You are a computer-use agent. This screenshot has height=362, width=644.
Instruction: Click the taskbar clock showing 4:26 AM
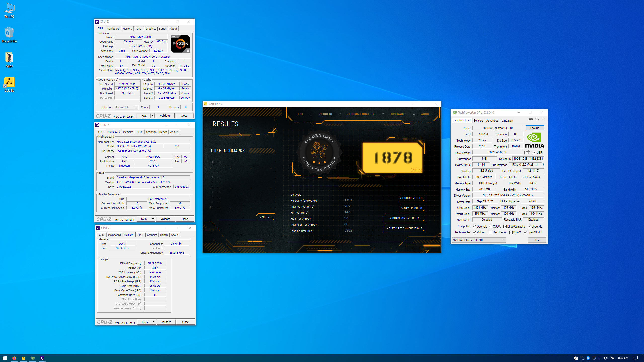tap(623, 358)
